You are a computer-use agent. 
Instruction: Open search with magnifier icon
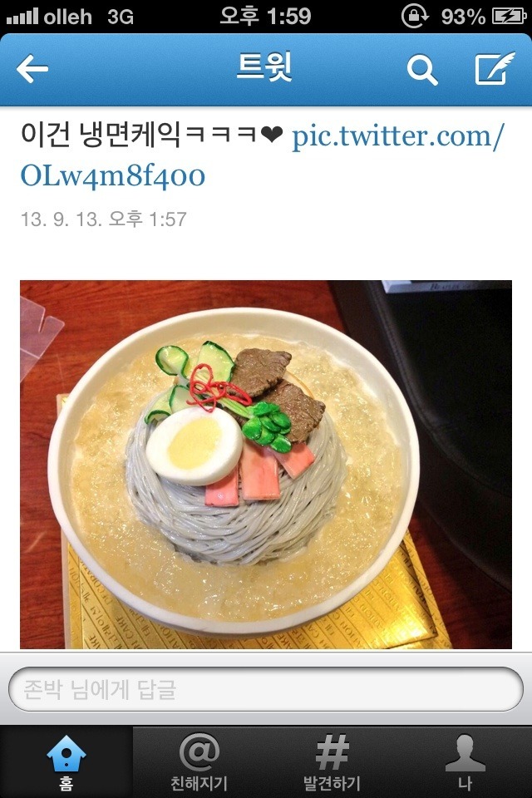422,70
